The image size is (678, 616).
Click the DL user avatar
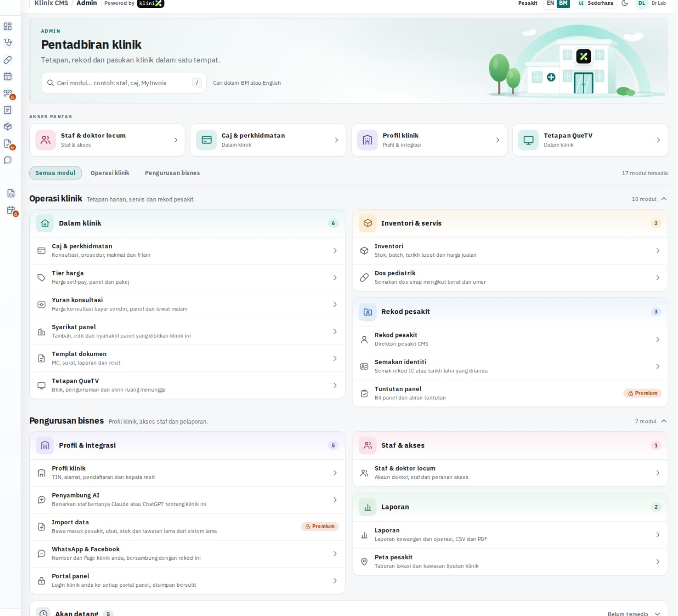click(642, 3)
